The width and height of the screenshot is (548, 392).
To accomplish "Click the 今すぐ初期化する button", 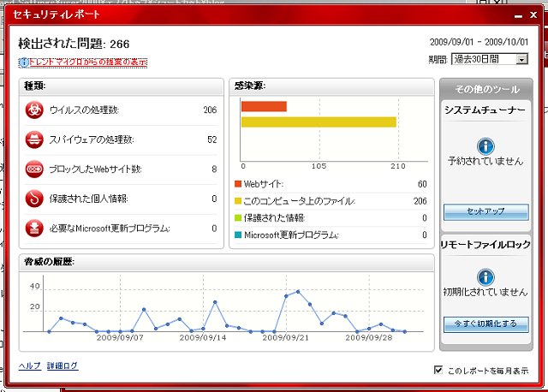I will 485,324.
